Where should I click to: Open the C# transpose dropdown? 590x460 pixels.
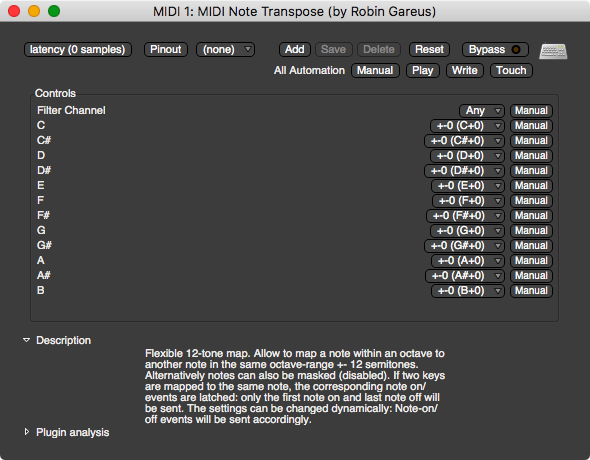464,141
